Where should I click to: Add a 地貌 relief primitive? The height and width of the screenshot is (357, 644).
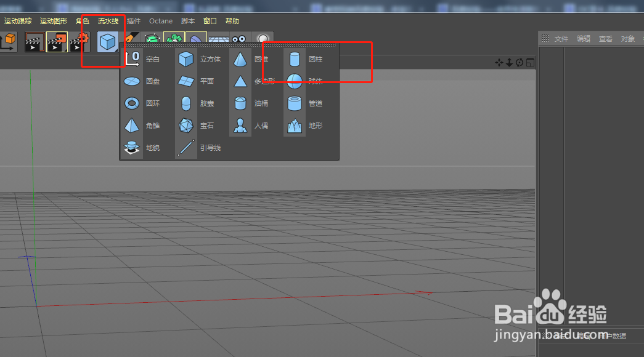click(x=142, y=148)
